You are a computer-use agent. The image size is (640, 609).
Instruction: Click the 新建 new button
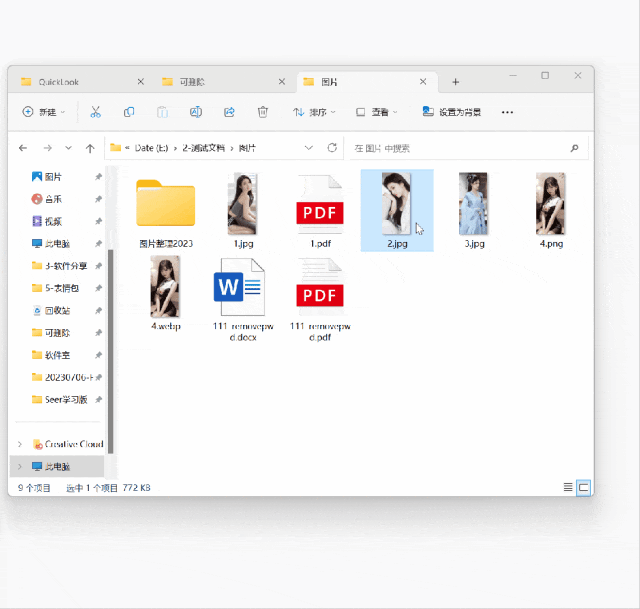point(46,112)
